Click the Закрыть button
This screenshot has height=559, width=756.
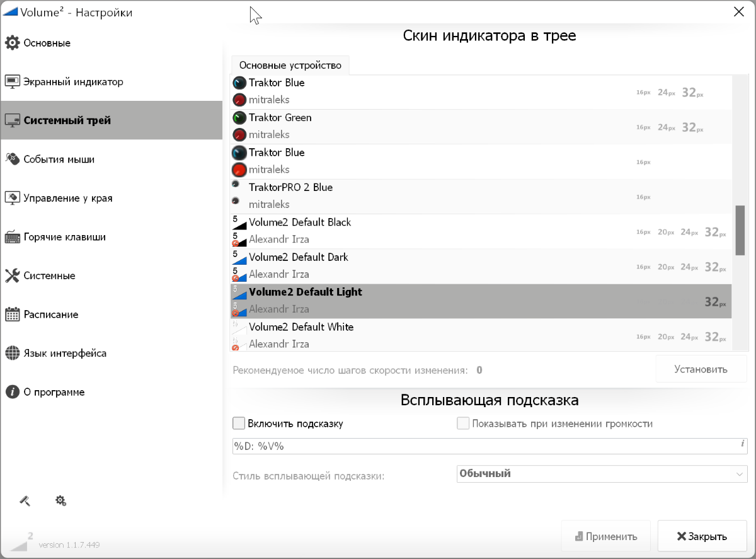(702, 536)
